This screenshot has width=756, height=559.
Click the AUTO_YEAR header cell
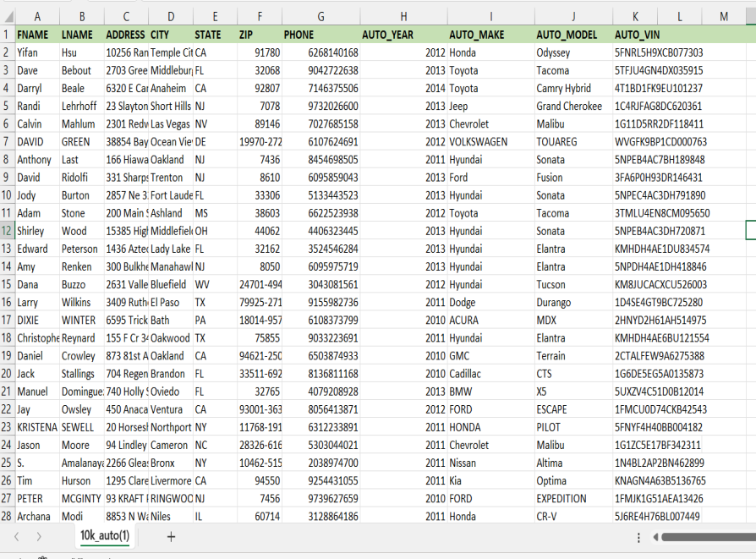(403, 35)
